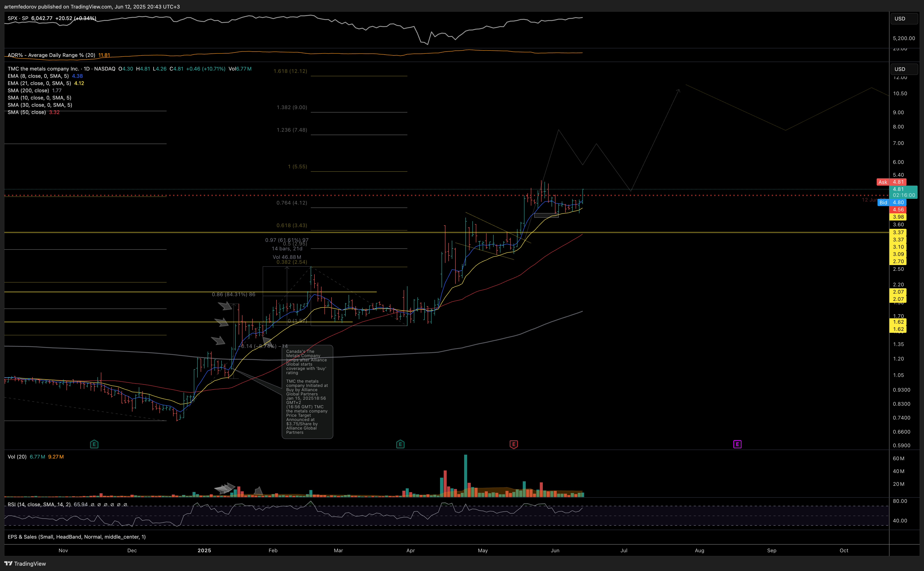Click the Fibonacci 0.618 (3.43) level label
This screenshot has width=924, height=571.
[x=292, y=225]
